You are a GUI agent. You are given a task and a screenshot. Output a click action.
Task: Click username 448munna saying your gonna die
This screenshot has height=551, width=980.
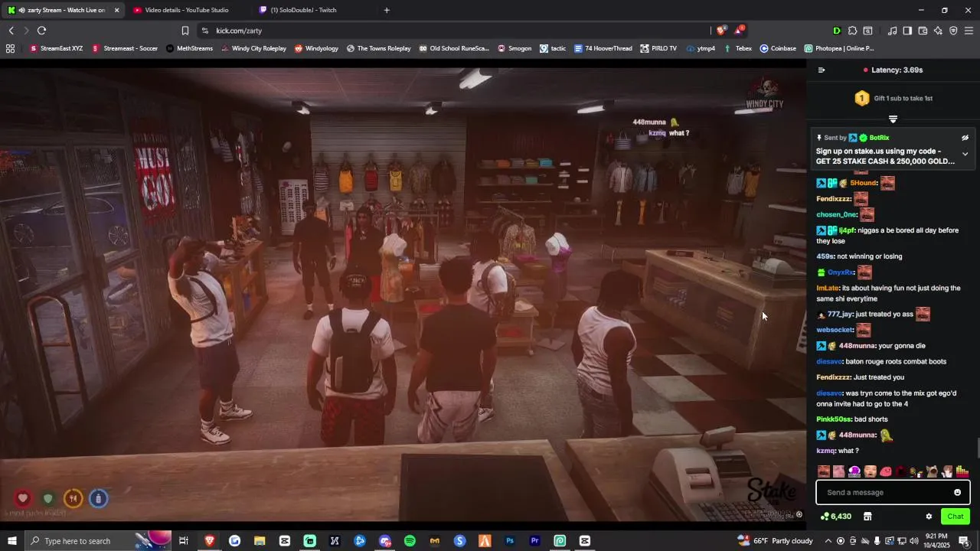point(857,346)
